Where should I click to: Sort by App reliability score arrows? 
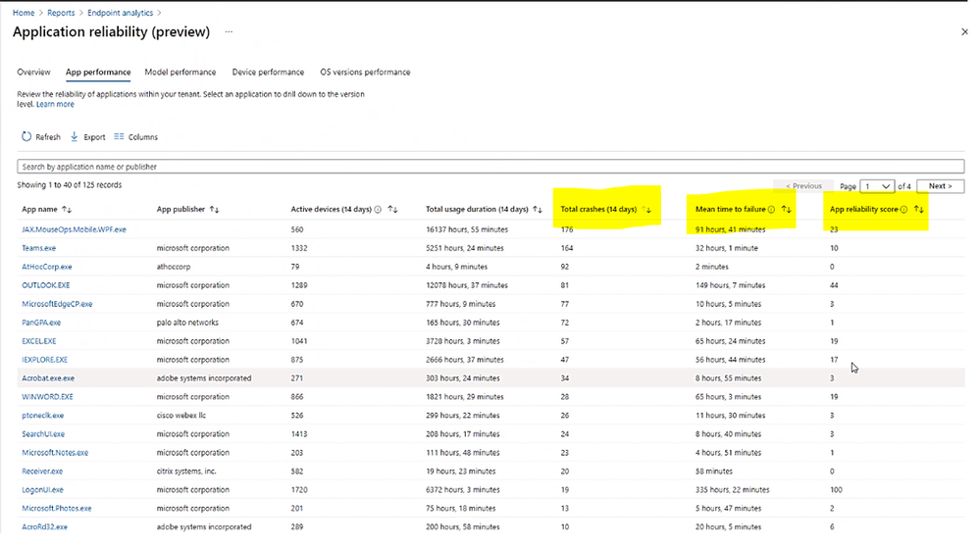tap(919, 210)
